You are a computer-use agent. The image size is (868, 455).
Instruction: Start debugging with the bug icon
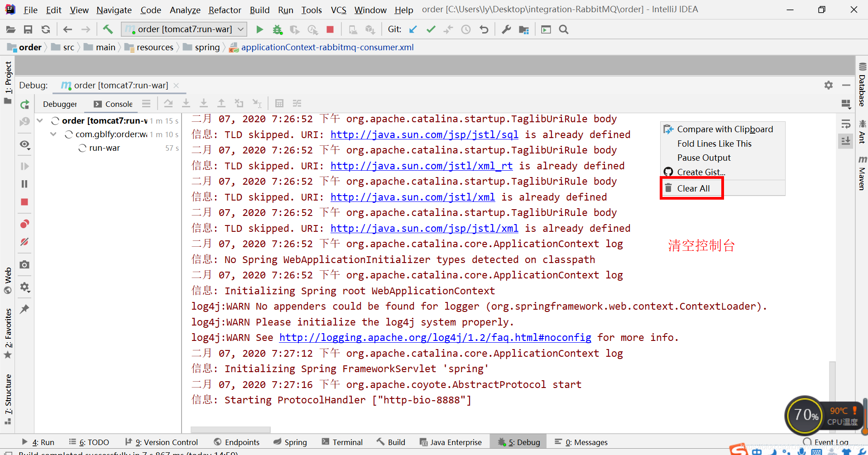[x=278, y=29]
